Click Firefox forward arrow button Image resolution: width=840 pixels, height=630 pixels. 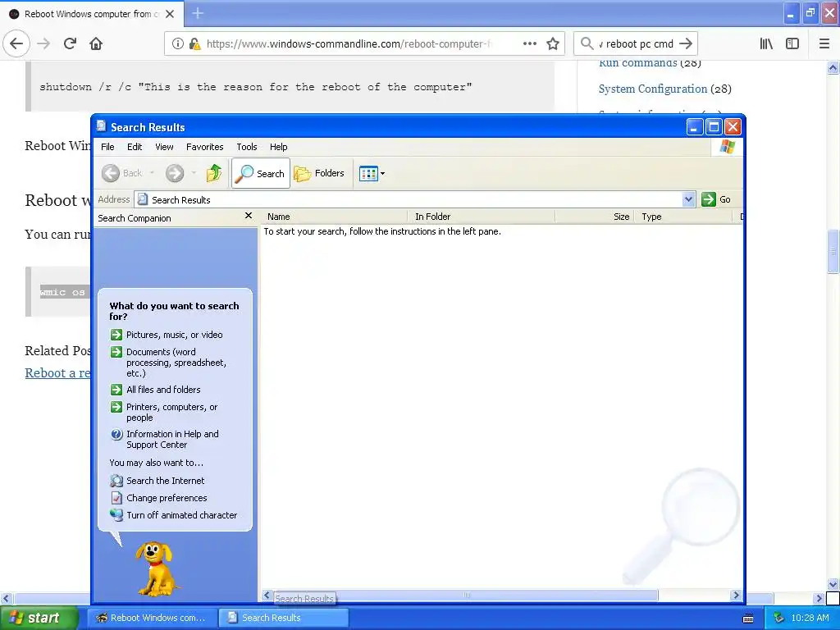tap(44, 43)
